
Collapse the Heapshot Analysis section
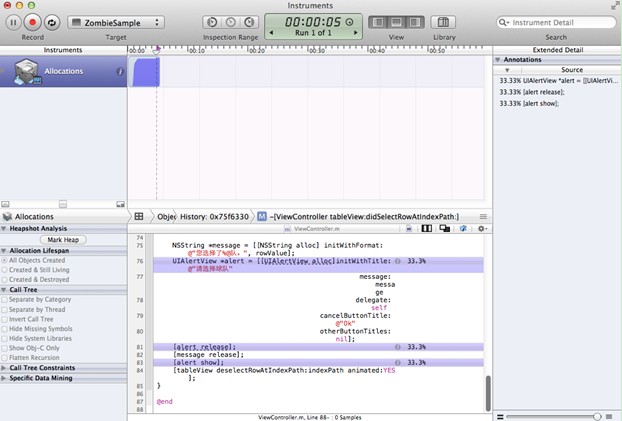(x=4, y=229)
